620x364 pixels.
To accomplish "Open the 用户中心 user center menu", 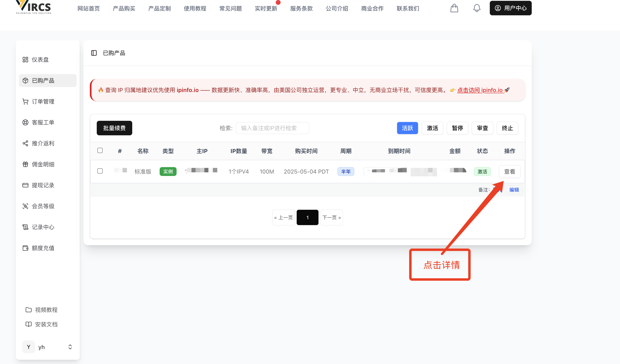I will point(510,8).
